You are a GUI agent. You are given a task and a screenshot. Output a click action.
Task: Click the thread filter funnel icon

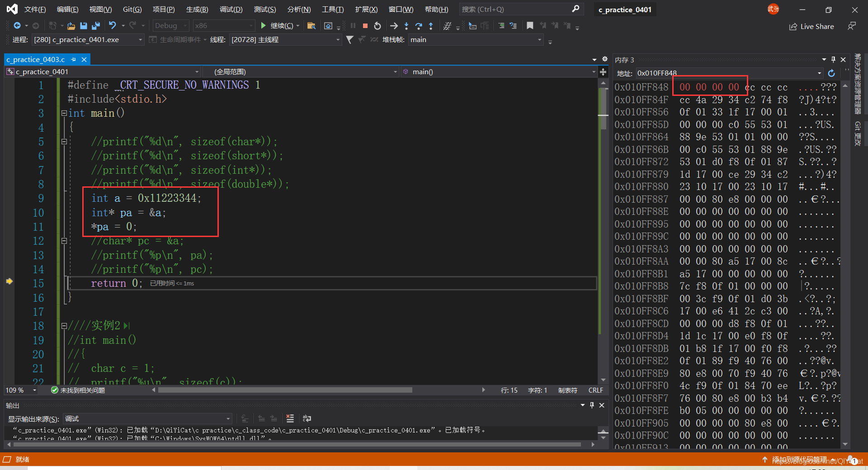(349, 40)
